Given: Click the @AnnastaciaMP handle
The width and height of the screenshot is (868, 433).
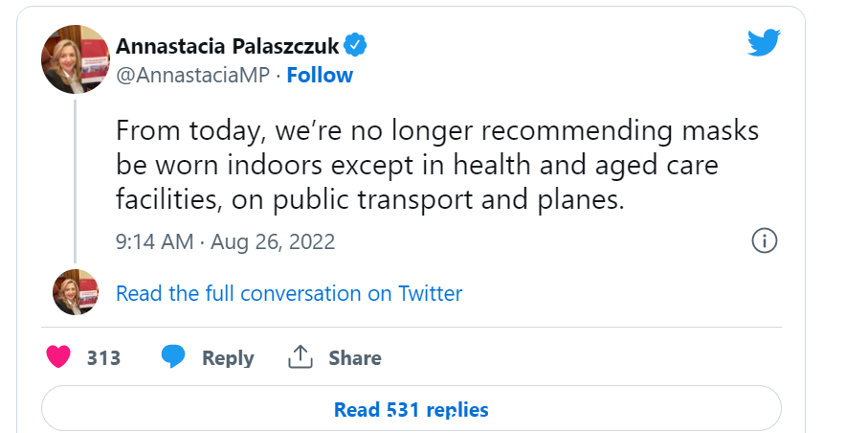Looking at the screenshot, I should coord(192,75).
